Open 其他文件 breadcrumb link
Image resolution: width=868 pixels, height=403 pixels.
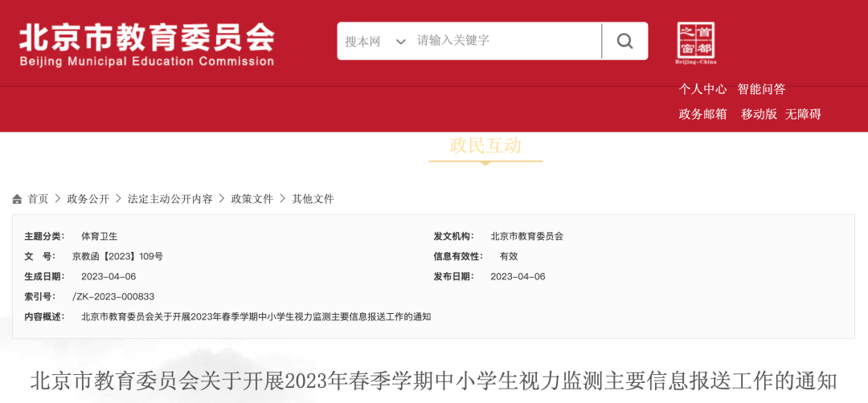click(x=313, y=200)
